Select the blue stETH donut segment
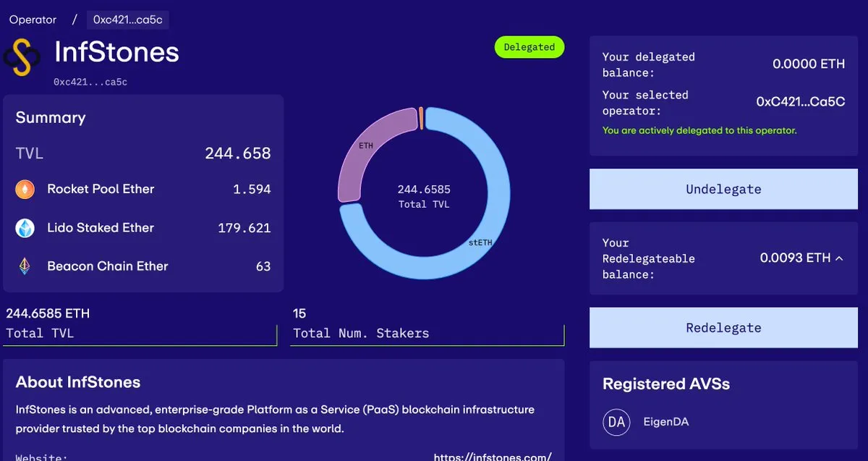The image size is (868, 461). 492,217
